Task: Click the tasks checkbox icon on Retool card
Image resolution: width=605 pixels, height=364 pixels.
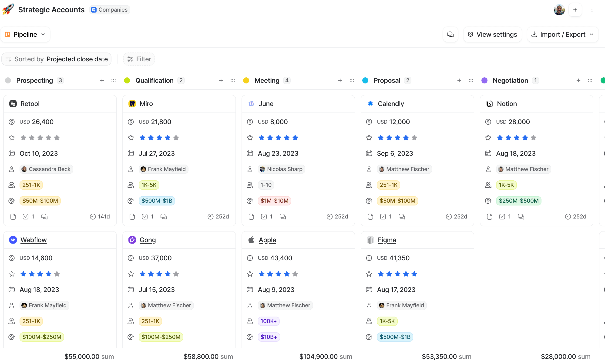Action: (26, 217)
